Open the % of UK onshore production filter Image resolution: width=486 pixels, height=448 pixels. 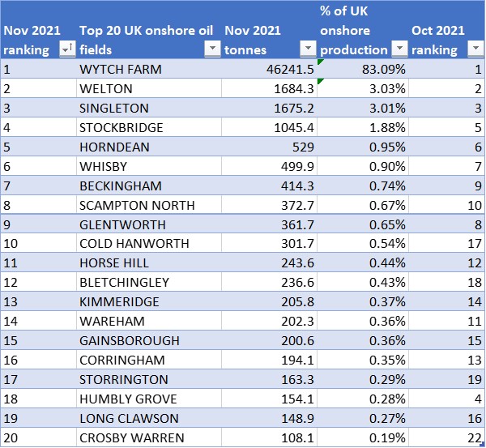[399, 49]
